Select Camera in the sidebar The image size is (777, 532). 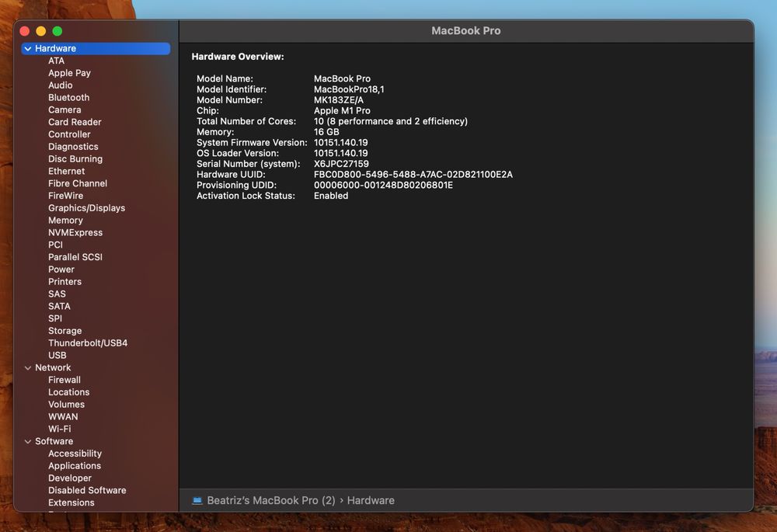point(64,110)
